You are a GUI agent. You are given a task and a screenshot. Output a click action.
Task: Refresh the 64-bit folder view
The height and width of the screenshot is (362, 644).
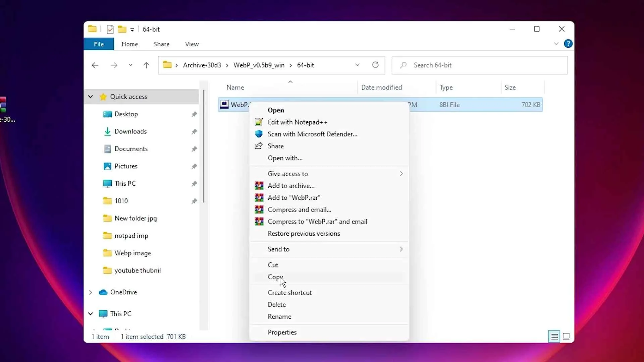375,65
